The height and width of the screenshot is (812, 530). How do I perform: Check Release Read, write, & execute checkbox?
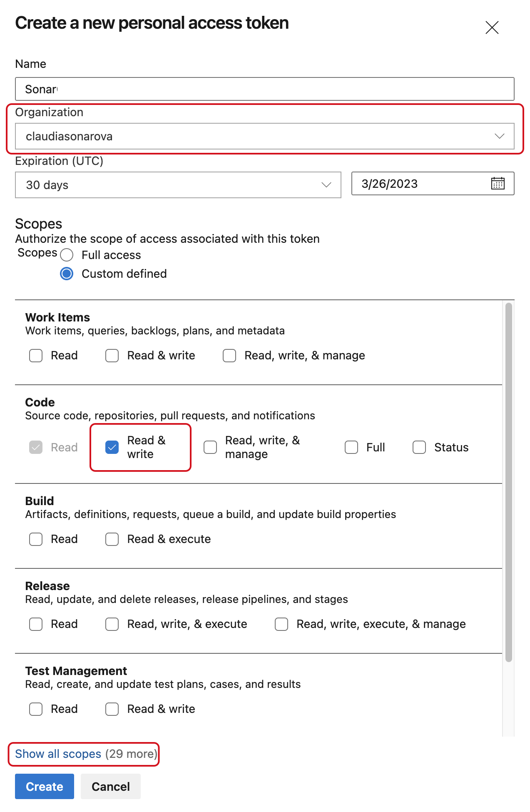click(112, 624)
